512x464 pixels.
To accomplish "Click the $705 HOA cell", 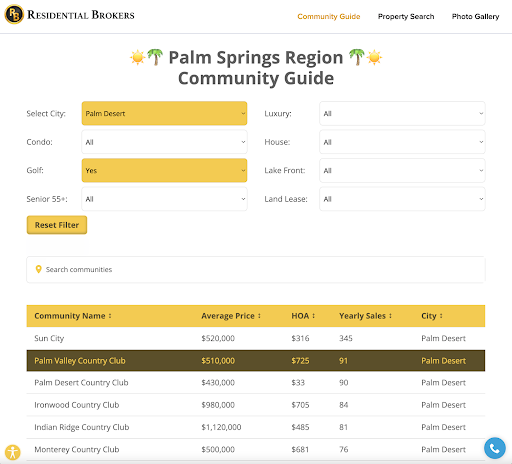I will click(x=300, y=405).
